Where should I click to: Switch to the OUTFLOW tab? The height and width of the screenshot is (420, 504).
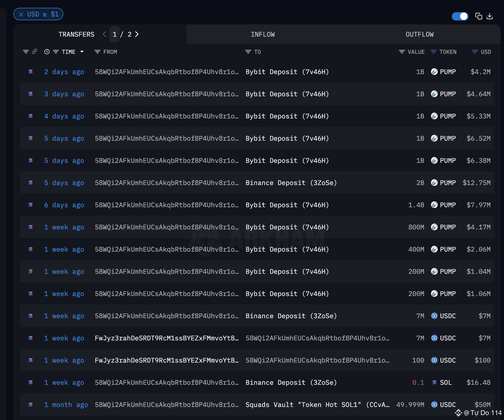coord(419,34)
